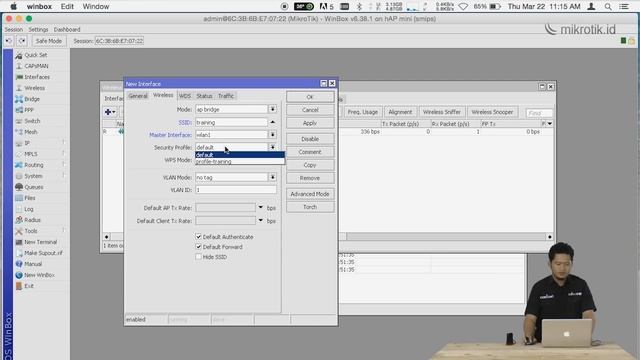
Task: Open New Terminal from the sidebar
Action: 40,242
